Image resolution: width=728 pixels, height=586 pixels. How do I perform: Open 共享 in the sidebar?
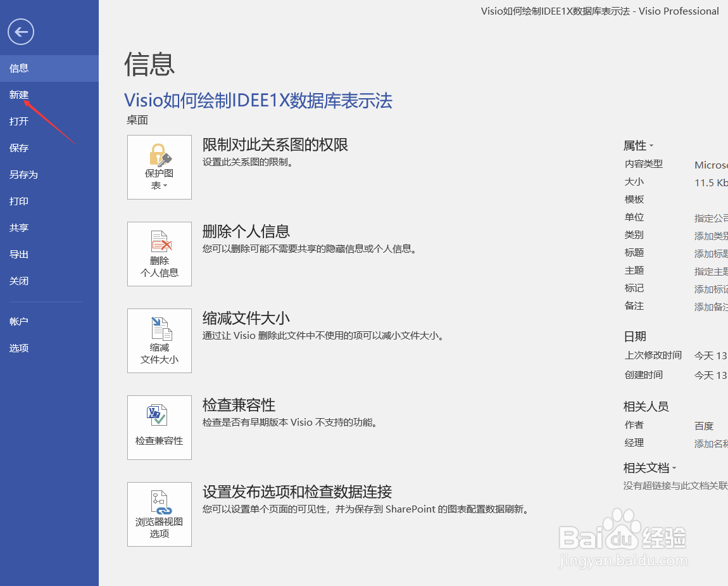click(49, 227)
